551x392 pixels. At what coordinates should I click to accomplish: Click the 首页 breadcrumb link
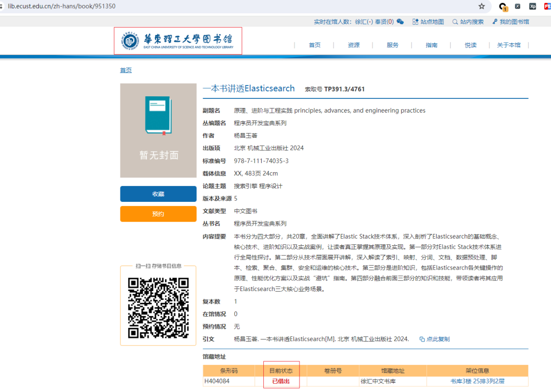pos(126,70)
